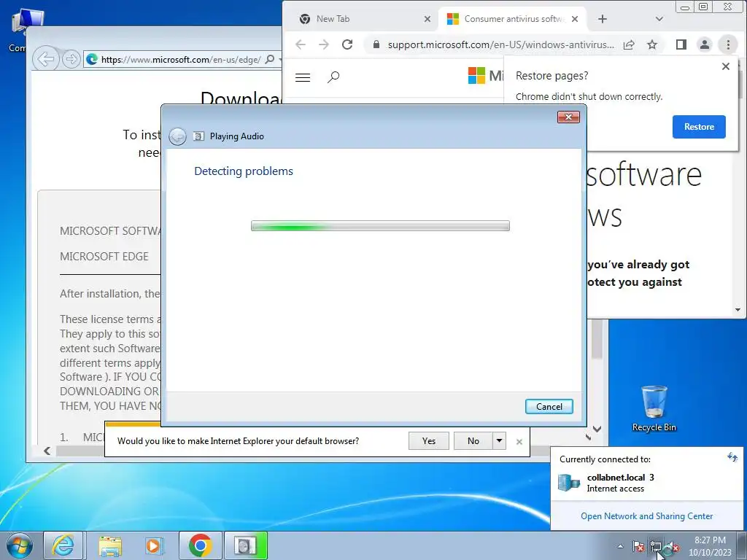Click the troubleshooter back arrow button
This screenshot has height=560, width=747.
(x=178, y=136)
